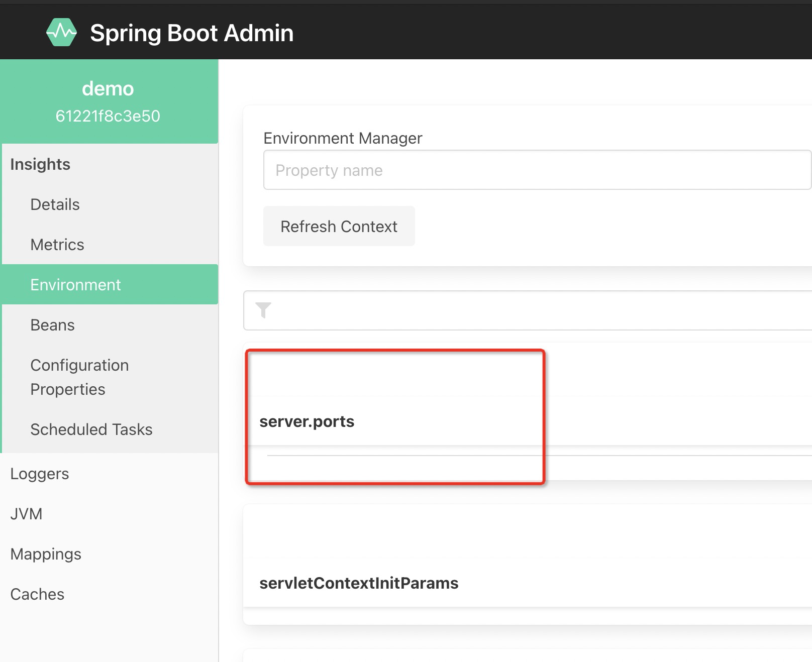
Task: View application Mappings
Action: pyautogui.click(x=45, y=554)
